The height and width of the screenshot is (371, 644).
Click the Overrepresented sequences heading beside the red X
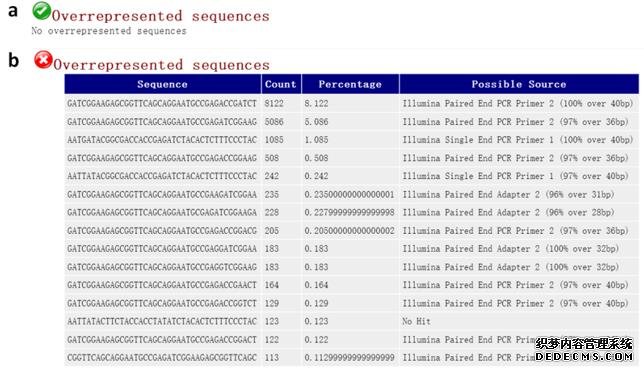tap(161, 65)
